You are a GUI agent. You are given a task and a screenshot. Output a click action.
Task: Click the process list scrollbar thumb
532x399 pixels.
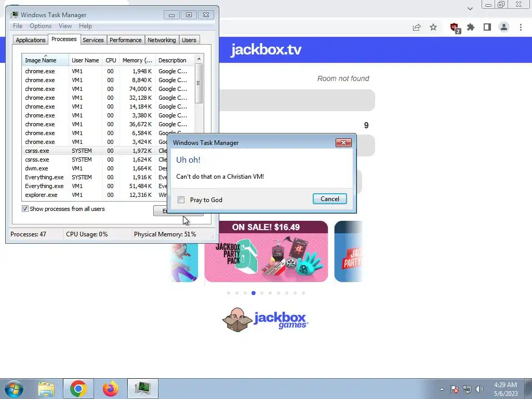pos(199,83)
